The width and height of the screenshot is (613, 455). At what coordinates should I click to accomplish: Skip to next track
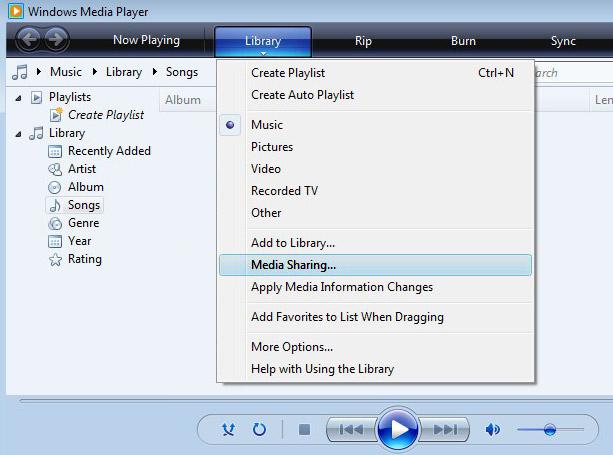[x=445, y=430]
